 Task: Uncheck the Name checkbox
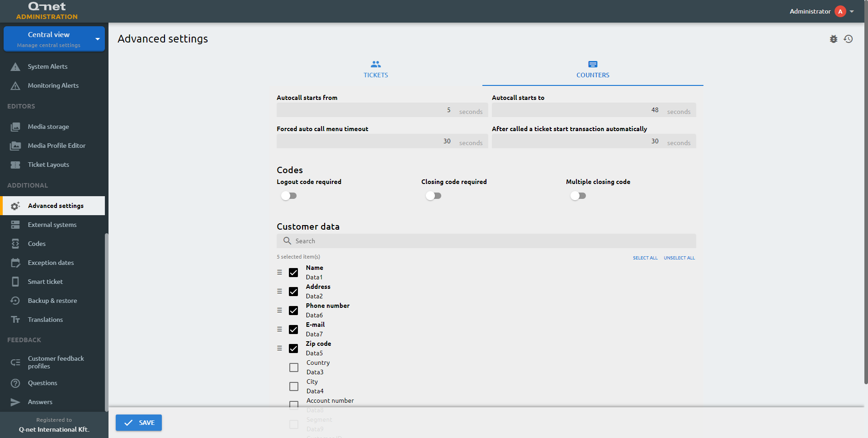point(293,273)
